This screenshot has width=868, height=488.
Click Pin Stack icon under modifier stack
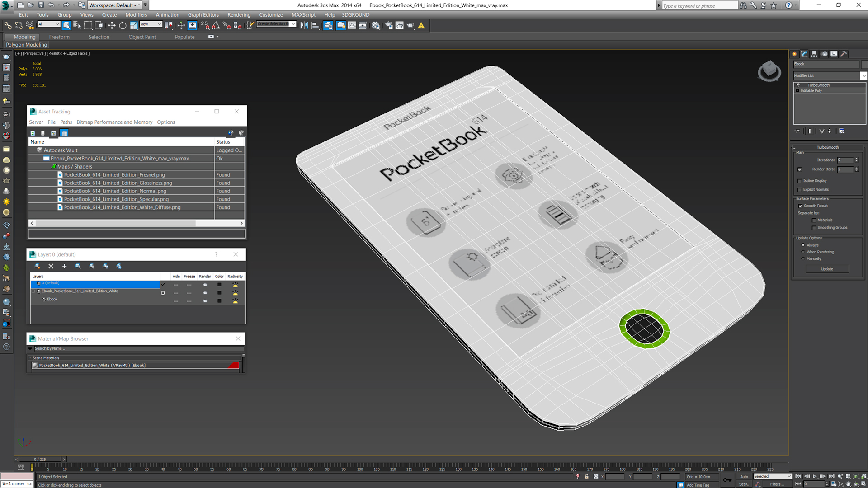pos(798,131)
